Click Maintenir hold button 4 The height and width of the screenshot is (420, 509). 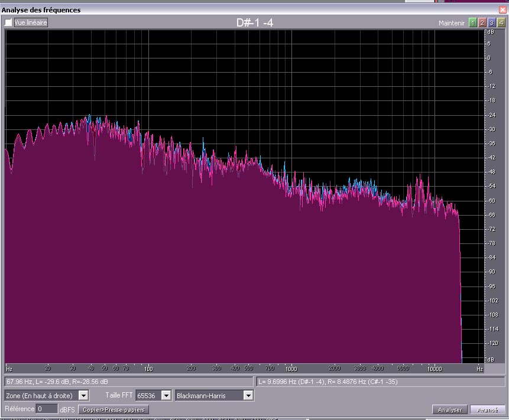click(501, 22)
